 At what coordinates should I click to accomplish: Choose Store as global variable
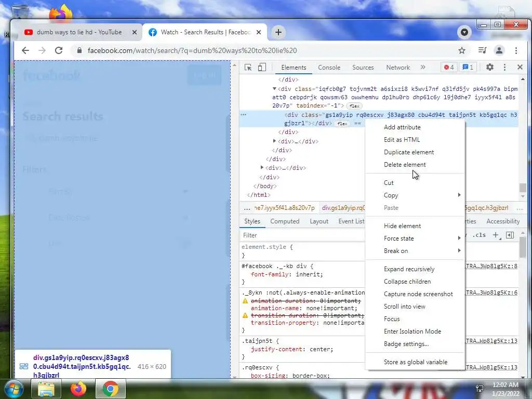415,362
